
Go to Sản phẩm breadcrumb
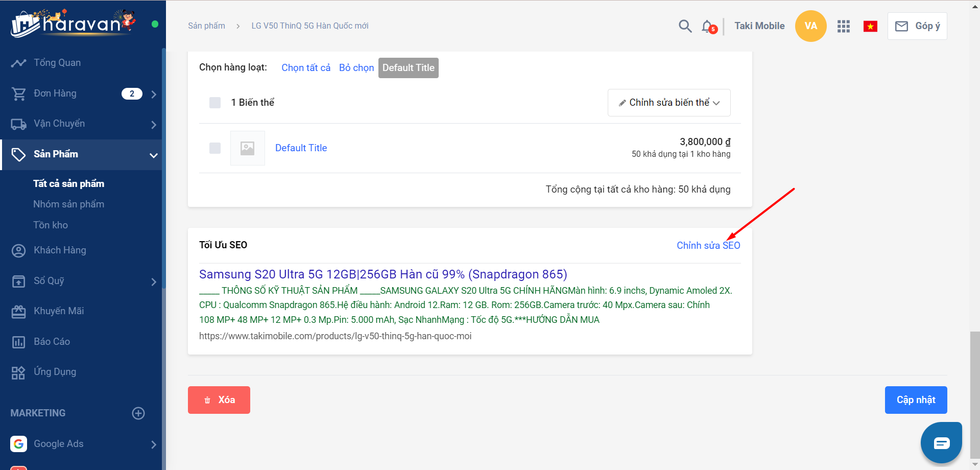pyautogui.click(x=206, y=26)
